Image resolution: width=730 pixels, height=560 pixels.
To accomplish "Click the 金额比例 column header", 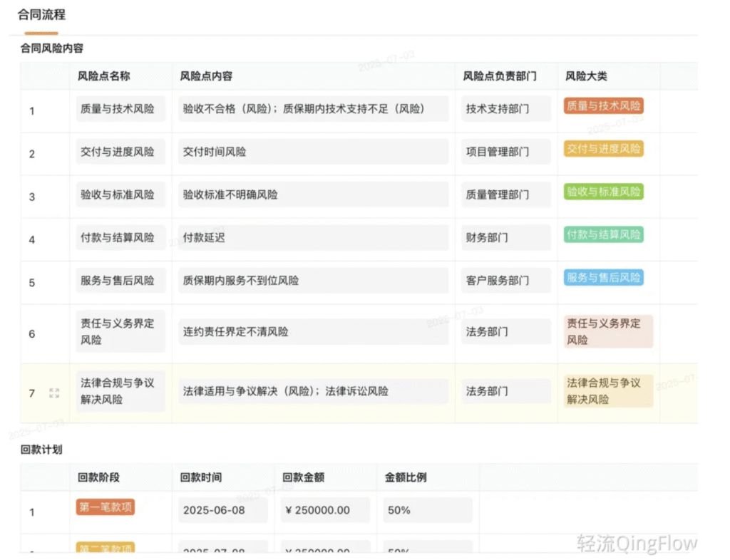I will (406, 477).
